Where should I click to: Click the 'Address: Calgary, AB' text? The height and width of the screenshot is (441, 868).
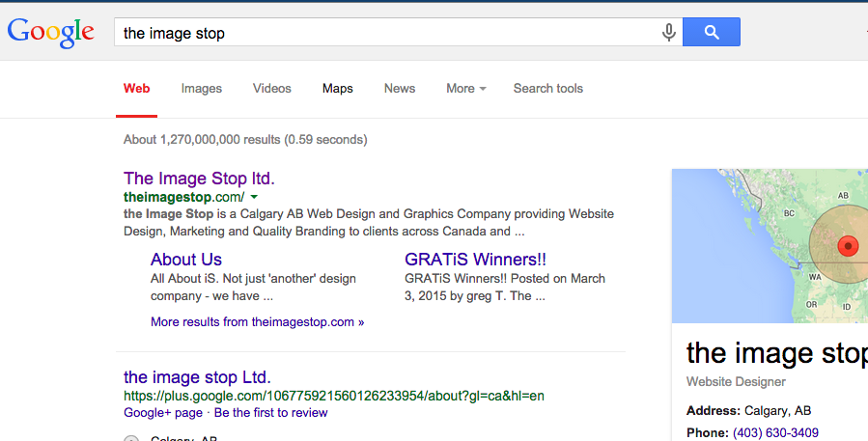point(749,410)
